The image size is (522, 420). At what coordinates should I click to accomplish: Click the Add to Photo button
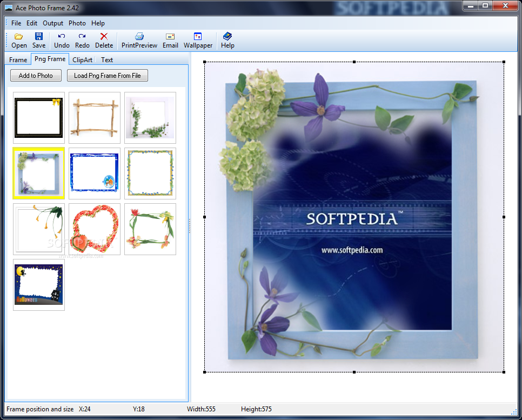click(36, 75)
